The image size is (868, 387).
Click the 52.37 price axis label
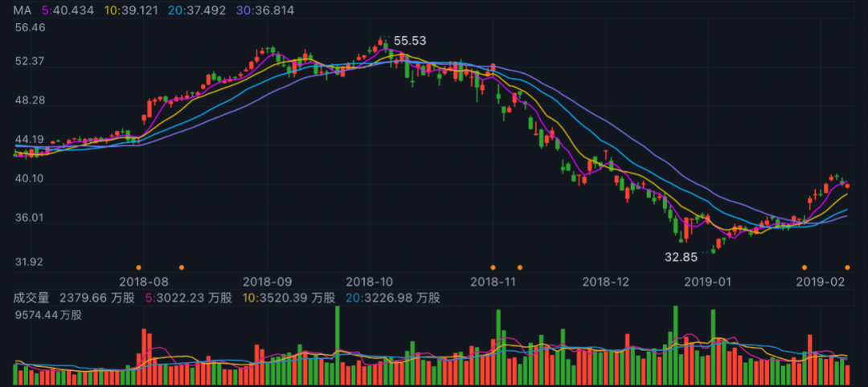tap(31, 61)
